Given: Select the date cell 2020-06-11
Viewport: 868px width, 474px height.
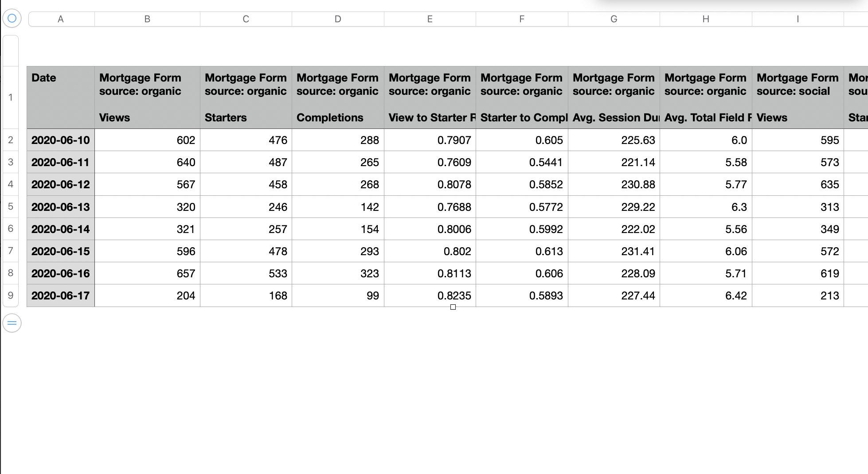Looking at the screenshot, I should (x=61, y=162).
